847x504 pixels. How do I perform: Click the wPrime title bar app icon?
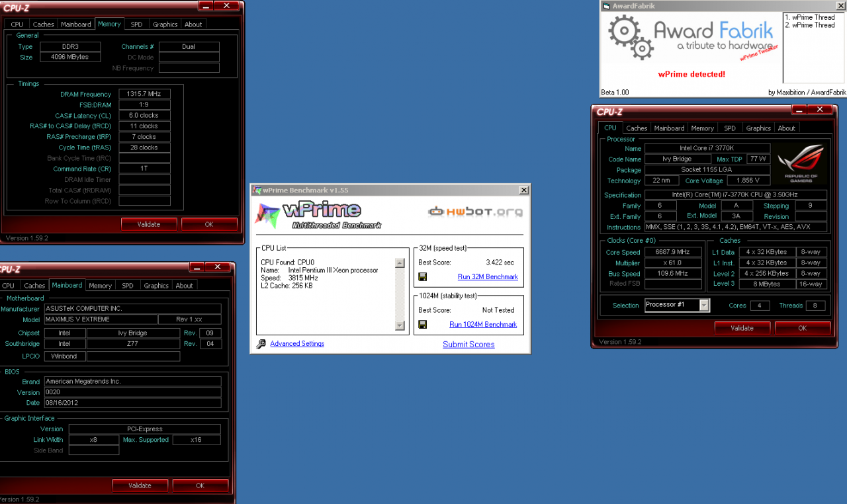pos(257,190)
